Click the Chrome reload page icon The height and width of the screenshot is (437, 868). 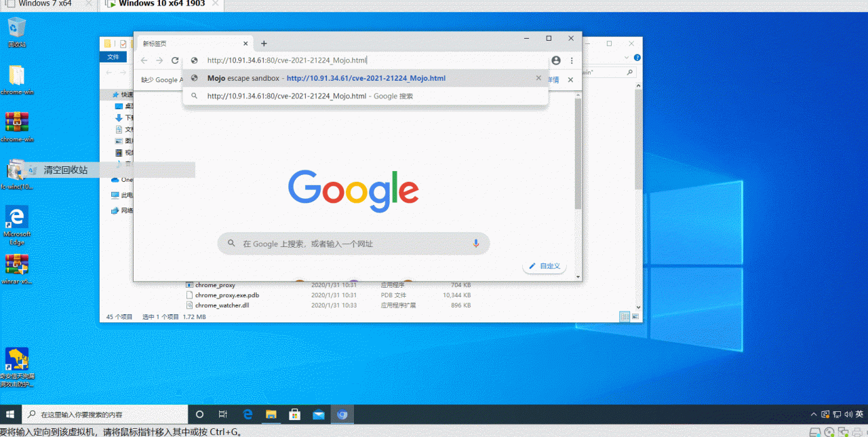coord(175,60)
